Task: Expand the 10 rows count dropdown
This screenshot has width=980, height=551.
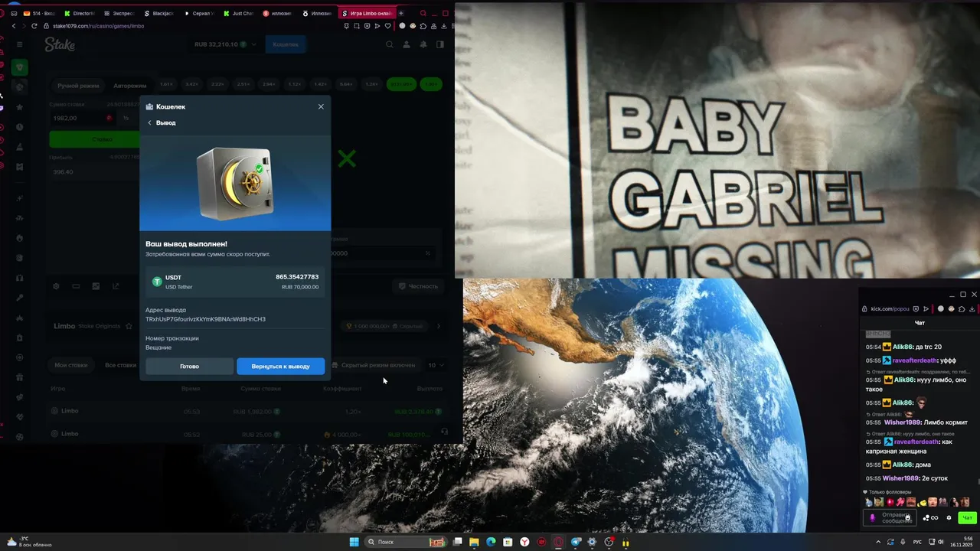Action: point(435,365)
